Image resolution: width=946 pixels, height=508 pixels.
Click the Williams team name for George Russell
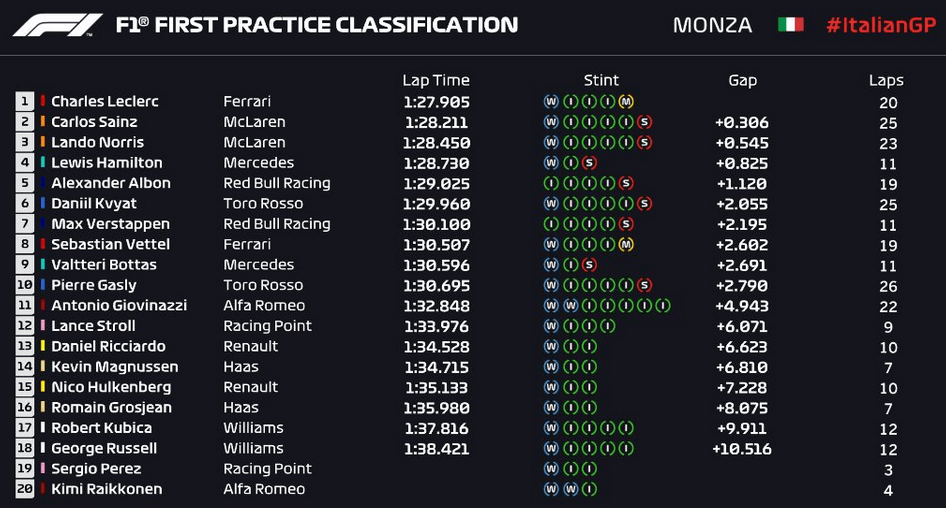[x=253, y=448]
